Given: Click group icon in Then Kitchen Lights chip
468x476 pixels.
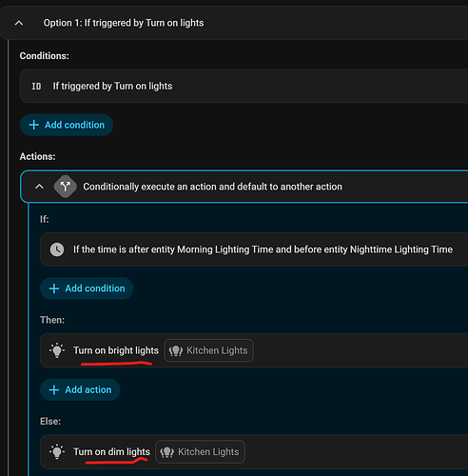Looking at the screenshot, I should [176, 350].
